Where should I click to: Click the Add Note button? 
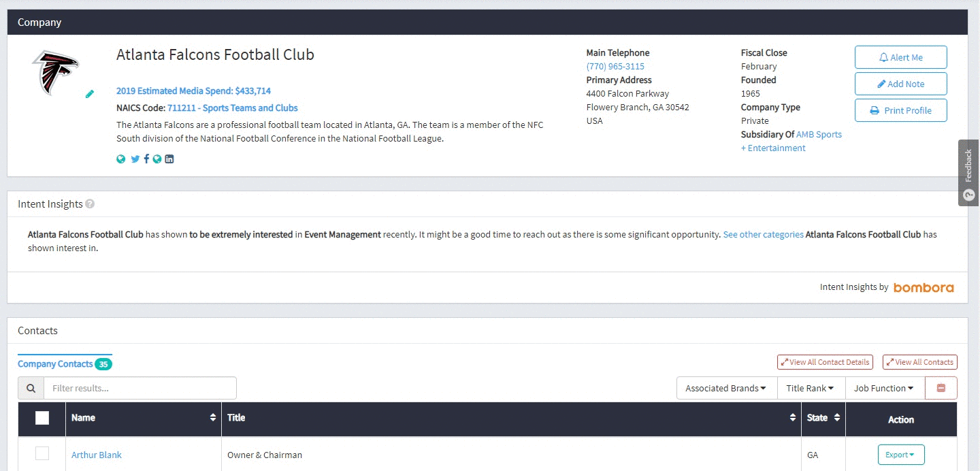coord(900,84)
